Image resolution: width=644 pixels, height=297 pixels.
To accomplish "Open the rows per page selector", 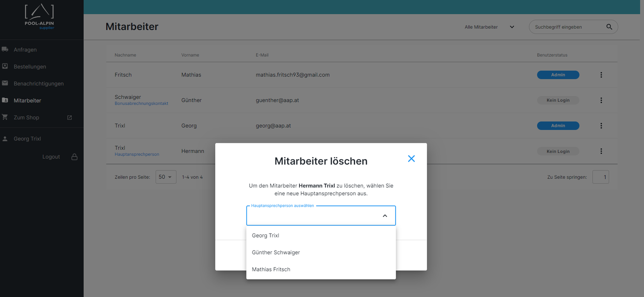I will click(166, 177).
